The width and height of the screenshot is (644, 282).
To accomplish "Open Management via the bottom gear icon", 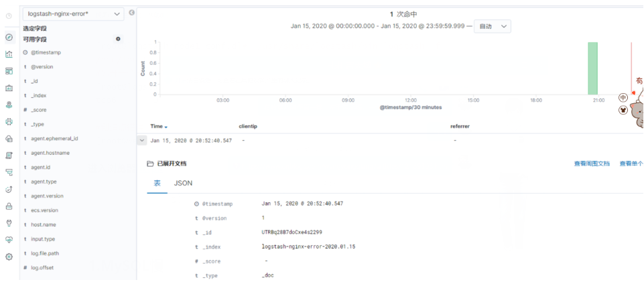I will coord(9,257).
